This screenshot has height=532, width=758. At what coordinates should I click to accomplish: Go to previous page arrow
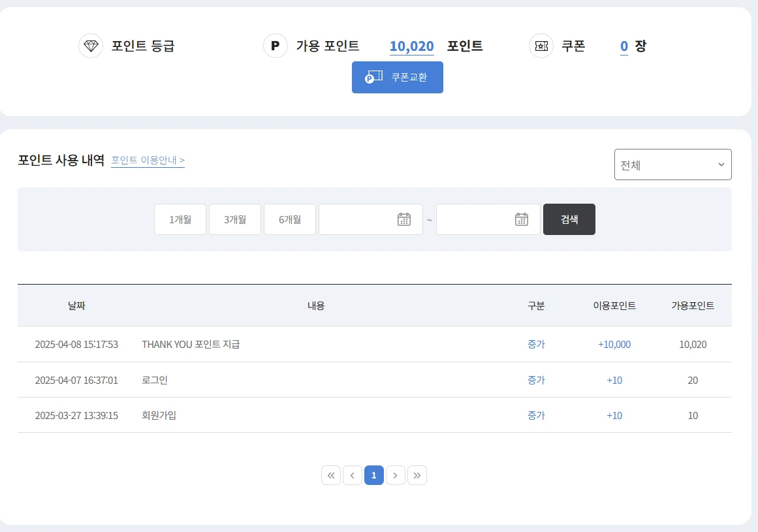pos(353,475)
